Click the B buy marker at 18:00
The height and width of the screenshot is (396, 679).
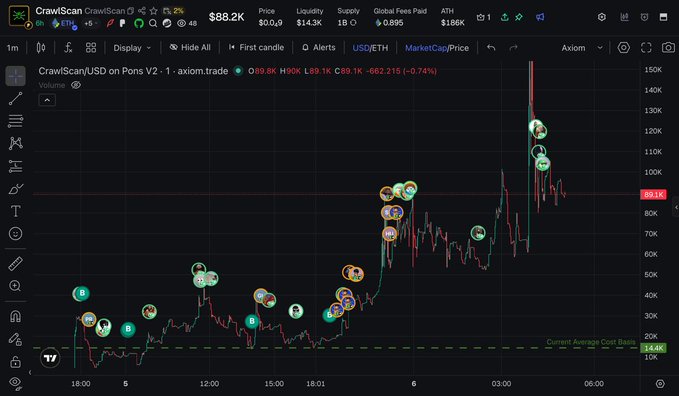click(81, 293)
